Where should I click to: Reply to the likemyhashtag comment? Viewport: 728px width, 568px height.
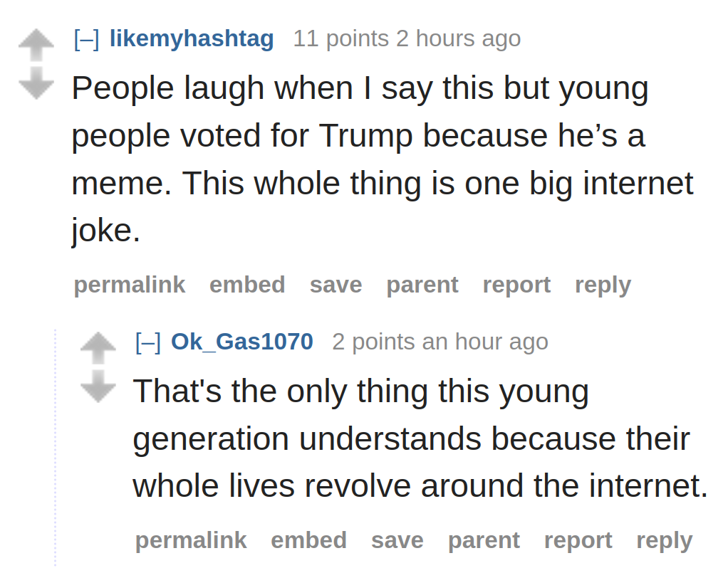pos(603,285)
